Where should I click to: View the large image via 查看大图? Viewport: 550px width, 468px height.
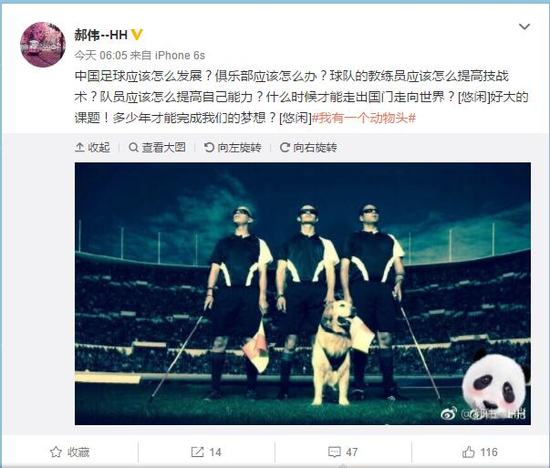(157, 148)
